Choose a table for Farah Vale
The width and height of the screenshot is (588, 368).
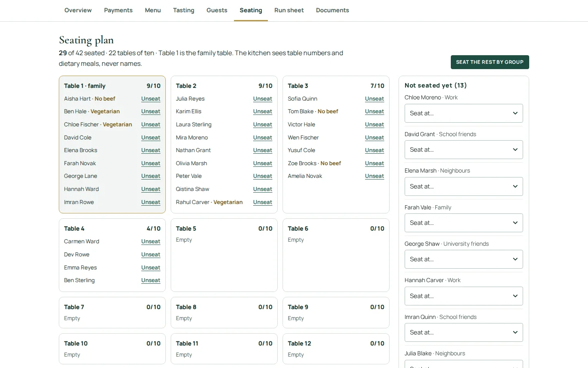464,223
